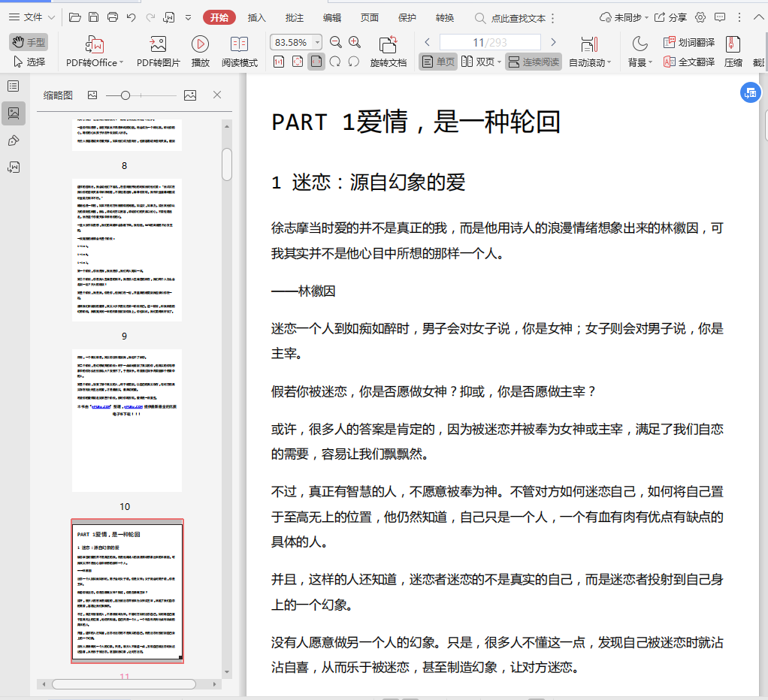Toggle 连续阅读 continuous reading mode
Image resolution: width=768 pixels, height=700 pixels.
click(534, 62)
